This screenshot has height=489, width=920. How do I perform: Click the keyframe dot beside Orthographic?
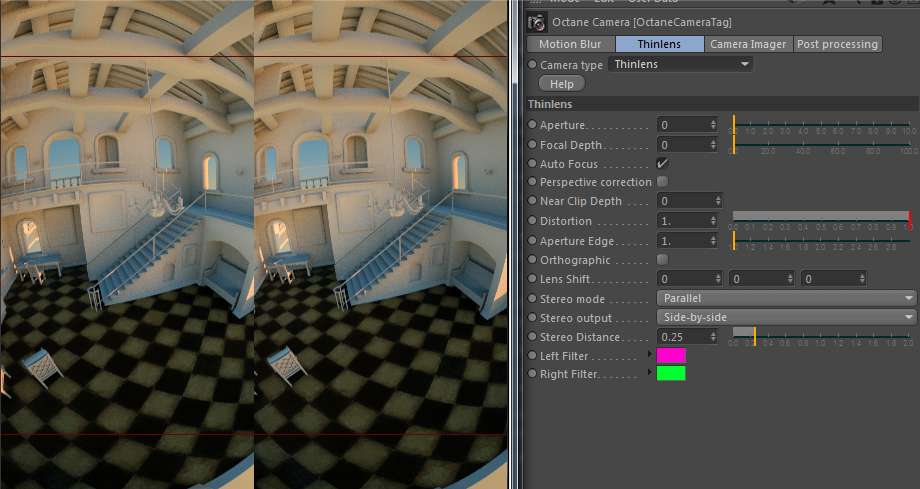coord(532,259)
